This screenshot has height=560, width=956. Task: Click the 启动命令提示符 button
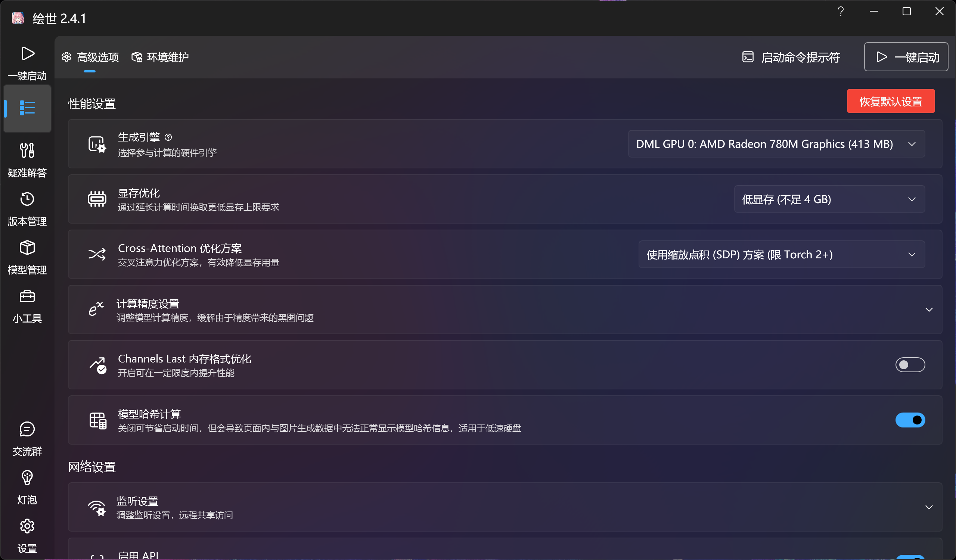(791, 57)
